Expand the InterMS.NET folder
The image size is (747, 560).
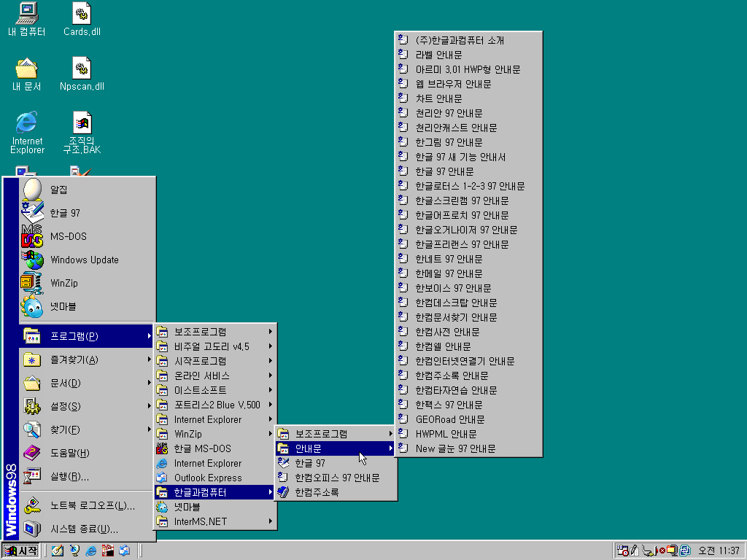pos(215,521)
